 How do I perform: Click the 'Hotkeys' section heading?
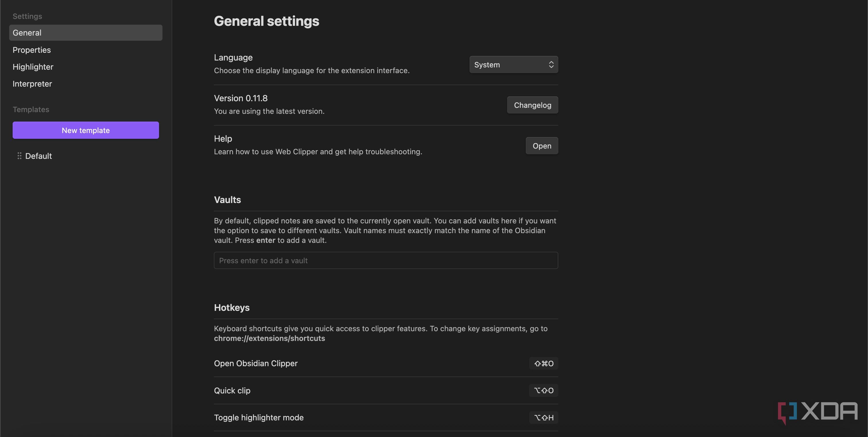(232, 307)
